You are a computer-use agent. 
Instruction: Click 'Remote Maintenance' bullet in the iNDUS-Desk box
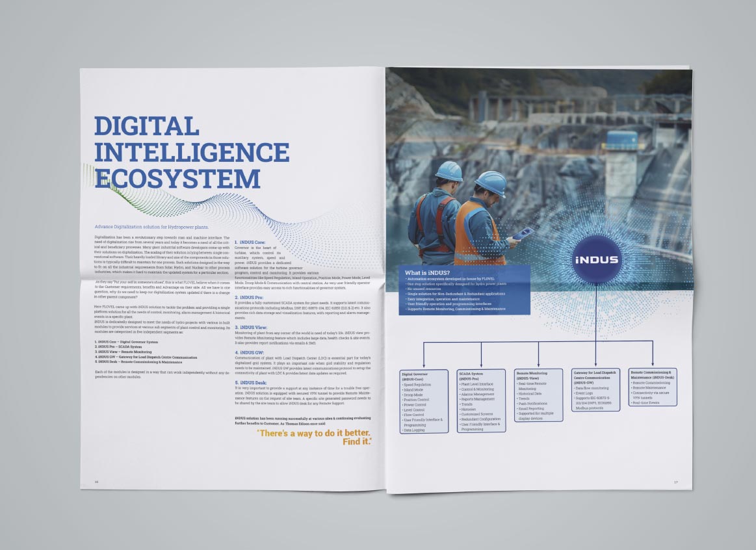tap(649, 387)
